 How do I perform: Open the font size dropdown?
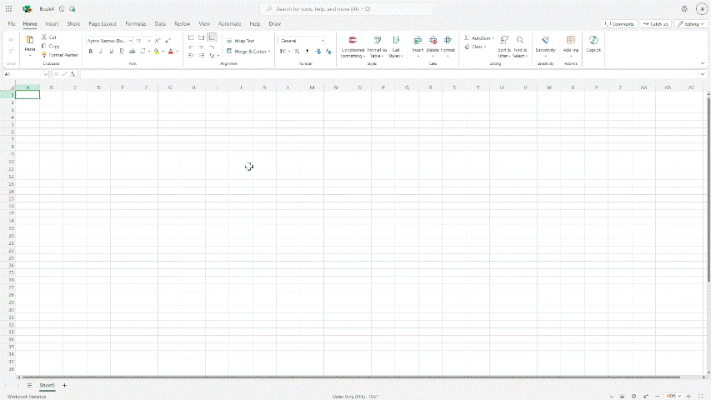[149, 41]
